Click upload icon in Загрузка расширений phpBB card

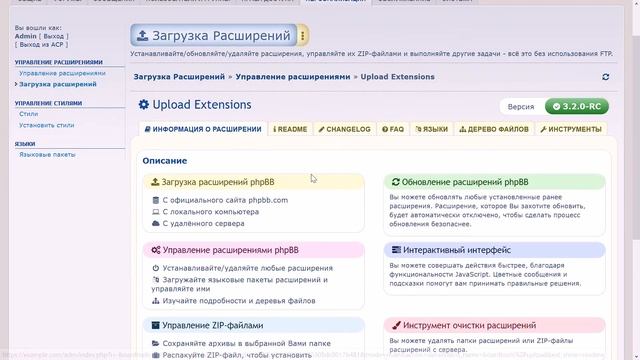point(155,182)
